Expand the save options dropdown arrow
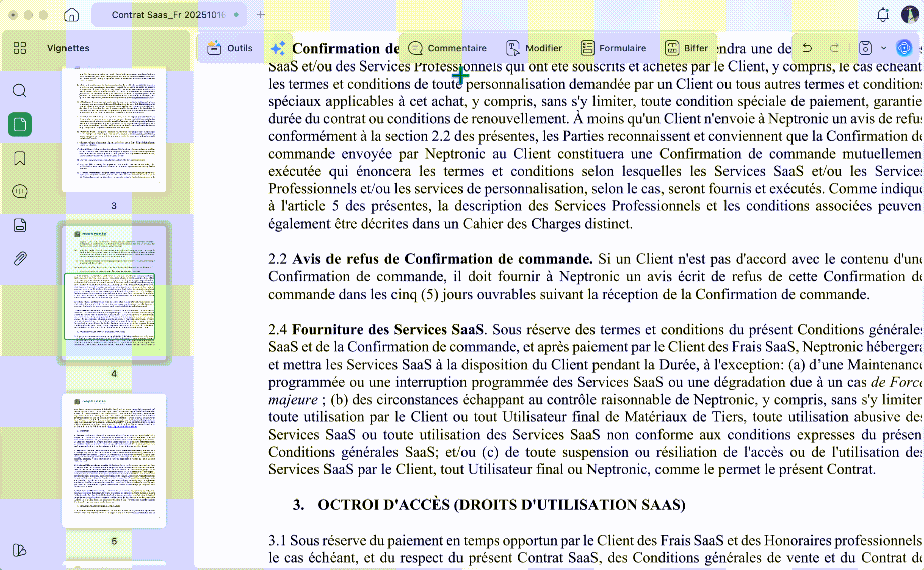This screenshot has width=924, height=570. pyautogui.click(x=883, y=48)
